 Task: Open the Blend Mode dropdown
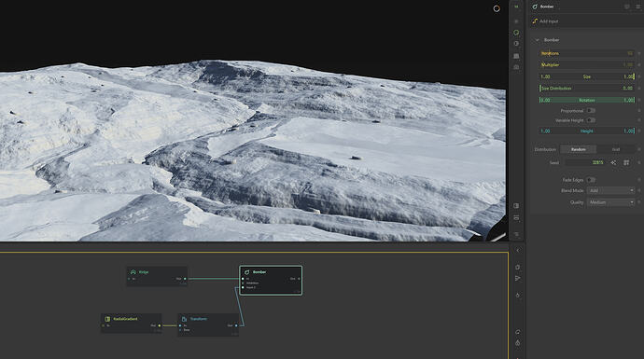pos(610,190)
